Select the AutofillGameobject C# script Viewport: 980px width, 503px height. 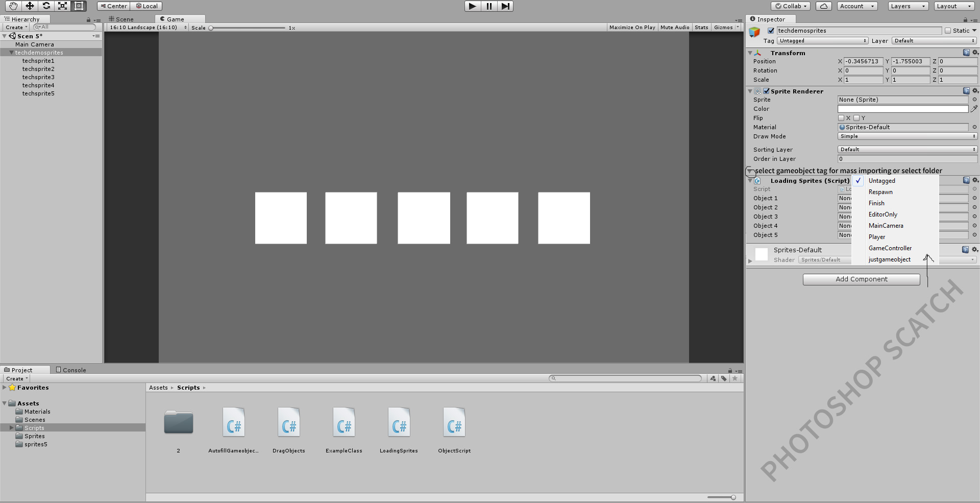click(234, 422)
